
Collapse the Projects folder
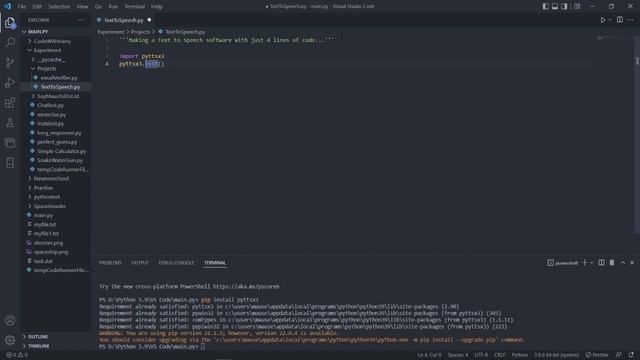point(56,69)
